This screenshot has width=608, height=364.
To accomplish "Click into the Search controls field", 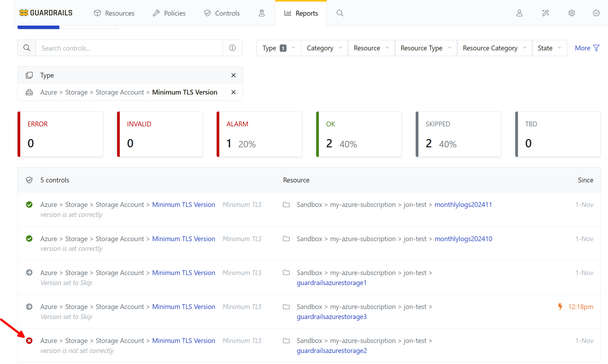I will (129, 48).
